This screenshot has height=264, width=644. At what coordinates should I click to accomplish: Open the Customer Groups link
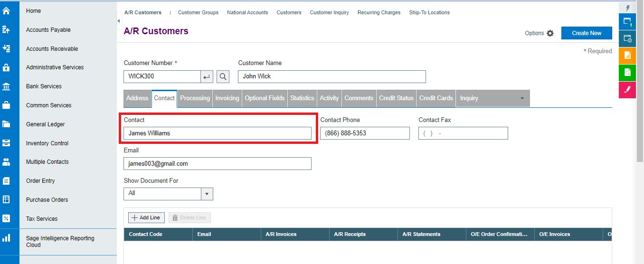(198, 12)
